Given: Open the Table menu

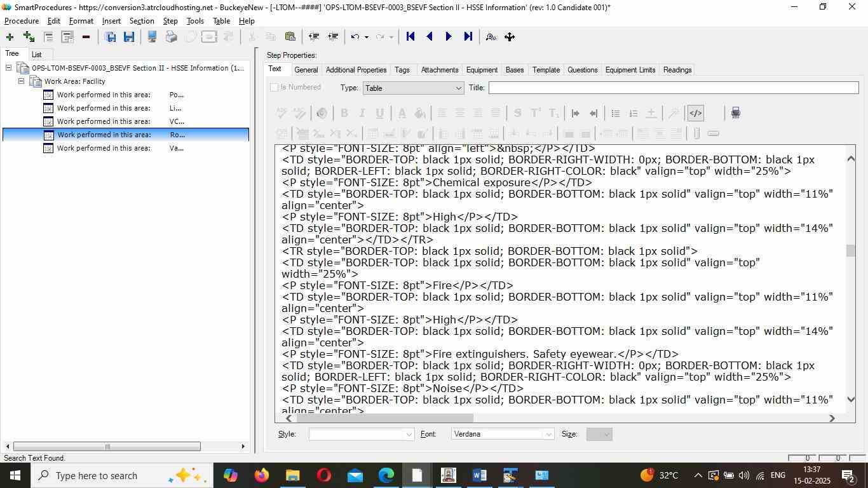Looking at the screenshot, I should click(x=221, y=21).
